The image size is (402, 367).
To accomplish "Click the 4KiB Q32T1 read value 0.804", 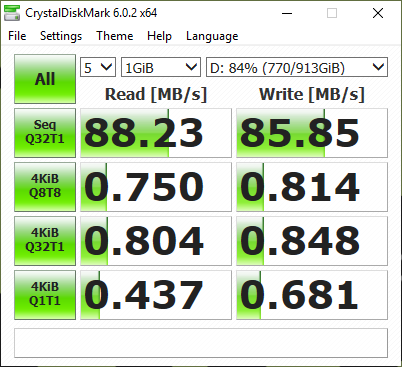I will 156,241.
